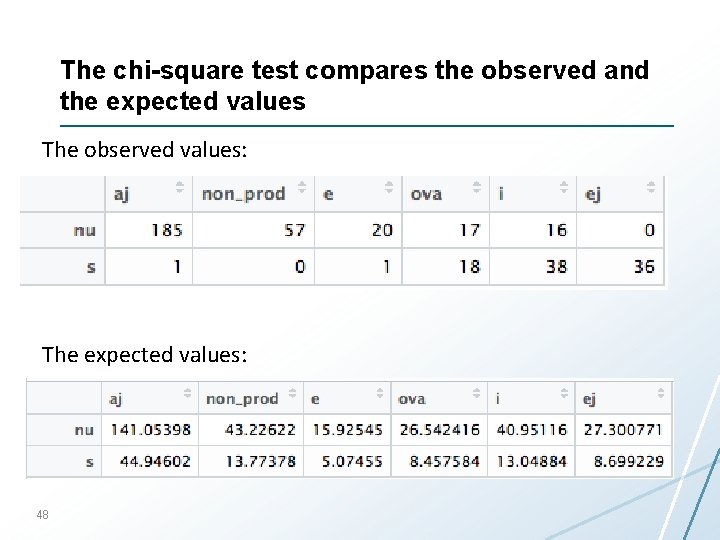Screen dimensions: 720x540
Task: Click 'The observed values:' caption
Action: [x=145, y=150]
